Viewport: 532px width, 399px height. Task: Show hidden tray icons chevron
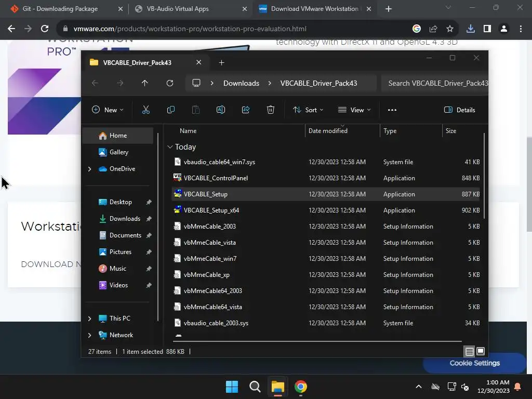pos(419,387)
